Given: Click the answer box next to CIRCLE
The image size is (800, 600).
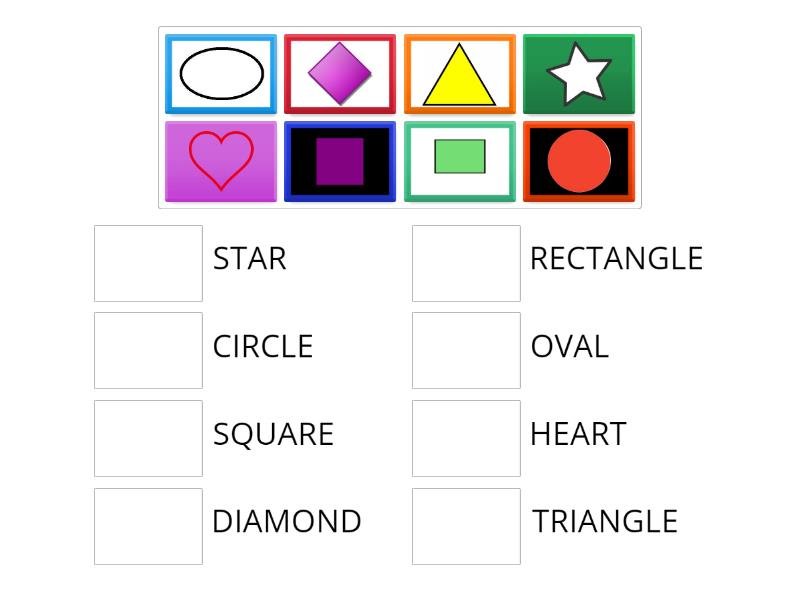Looking at the screenshot, I should [148, 347].
